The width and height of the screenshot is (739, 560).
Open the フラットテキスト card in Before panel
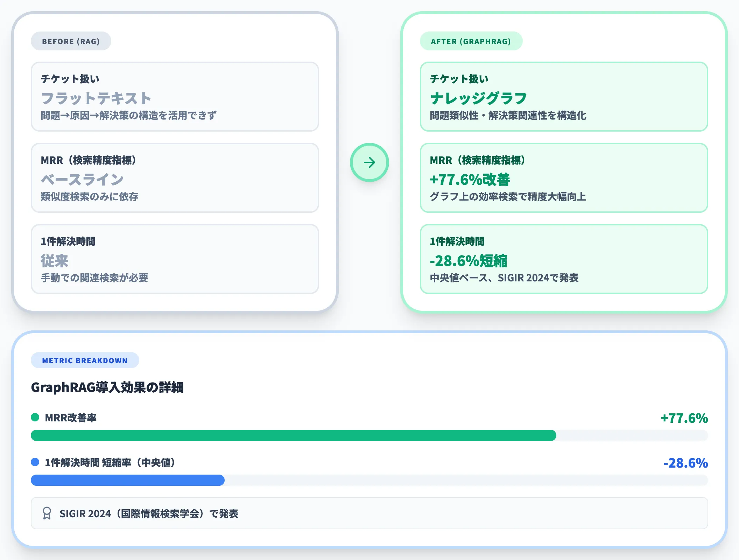(x=175, y=97)
